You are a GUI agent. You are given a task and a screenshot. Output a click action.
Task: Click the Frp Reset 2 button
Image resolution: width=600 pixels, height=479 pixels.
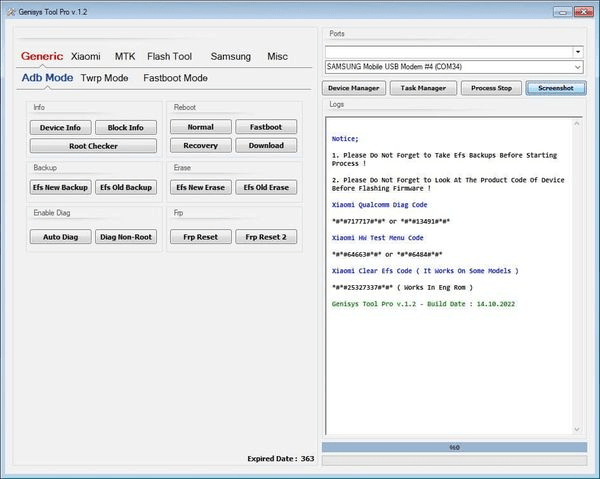coord(266,237)
